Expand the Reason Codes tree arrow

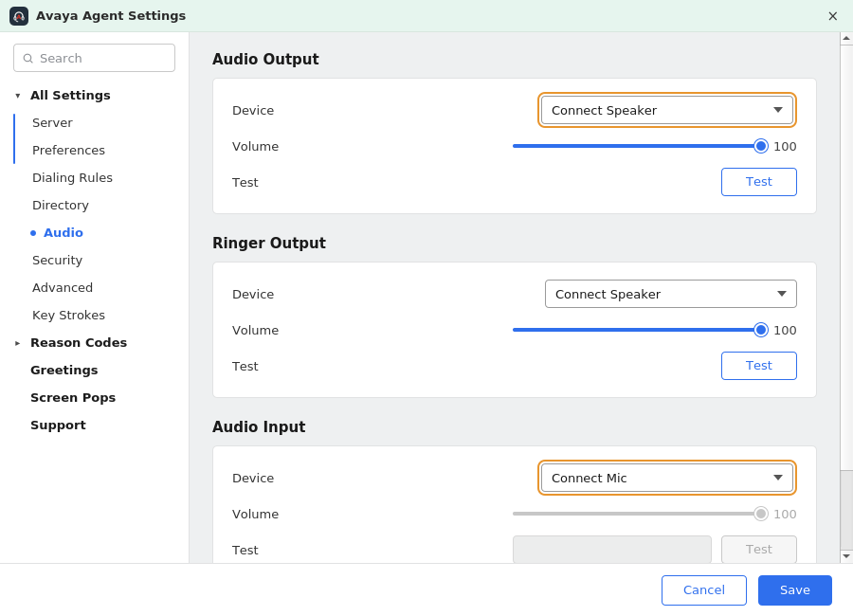(x=18, y=343)
